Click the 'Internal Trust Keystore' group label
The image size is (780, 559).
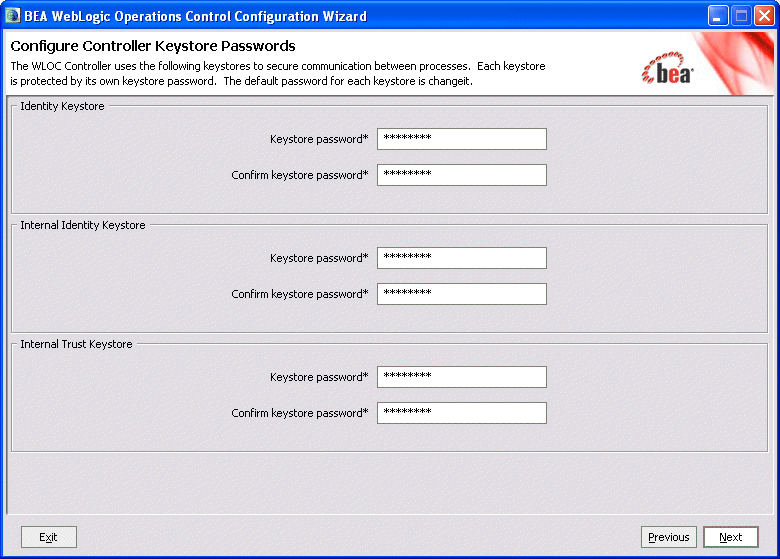click(76, 344)
